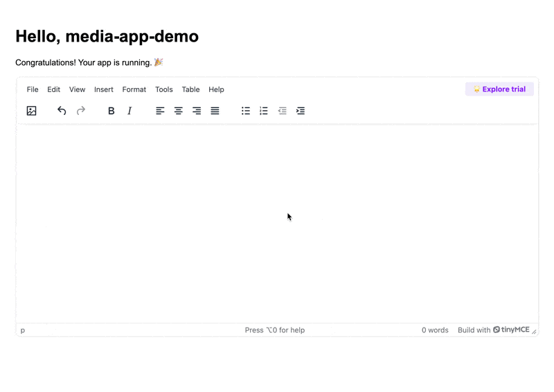Click the redo arrow icon
This screenshot has width=554, height=392.
(81, 111)
